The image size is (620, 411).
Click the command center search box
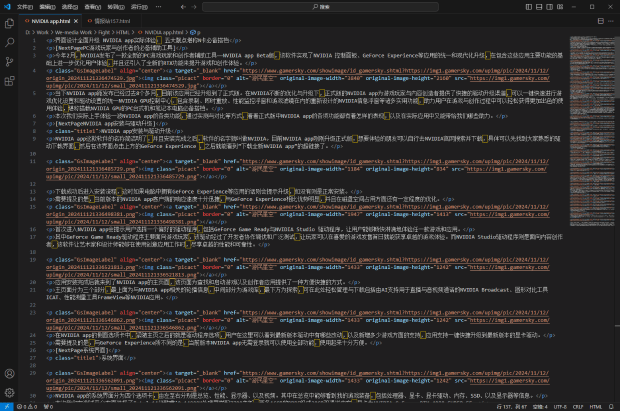click(320, 7)
